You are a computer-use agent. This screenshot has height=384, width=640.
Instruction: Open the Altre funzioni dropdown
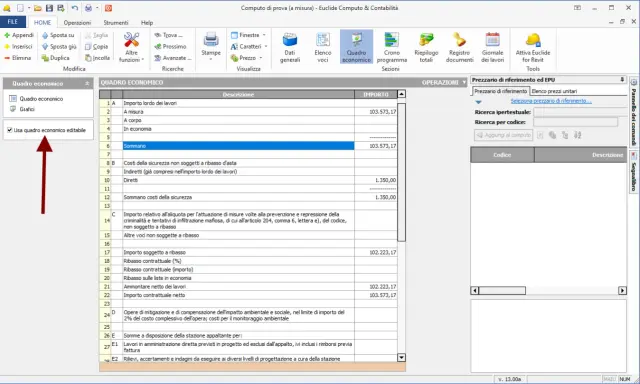[131, 48]
